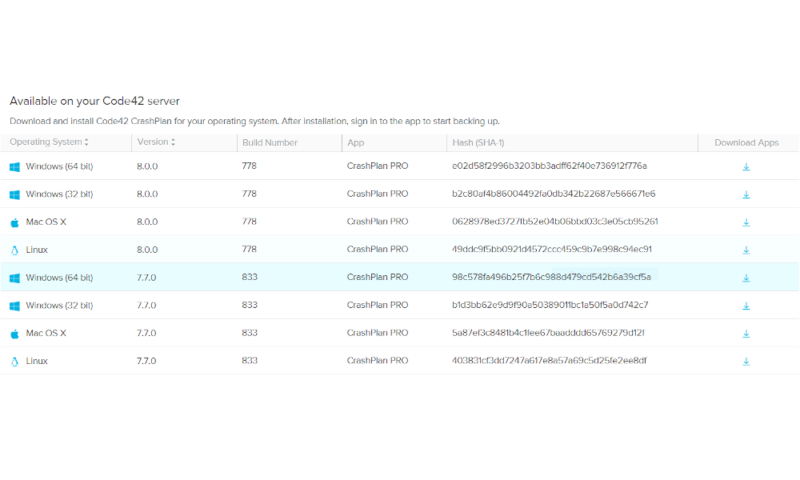Click penguin icon in Linux 7.7.0 row
Image resolution: width=800 pixels, height=480 pixels.
pos(15,361)
